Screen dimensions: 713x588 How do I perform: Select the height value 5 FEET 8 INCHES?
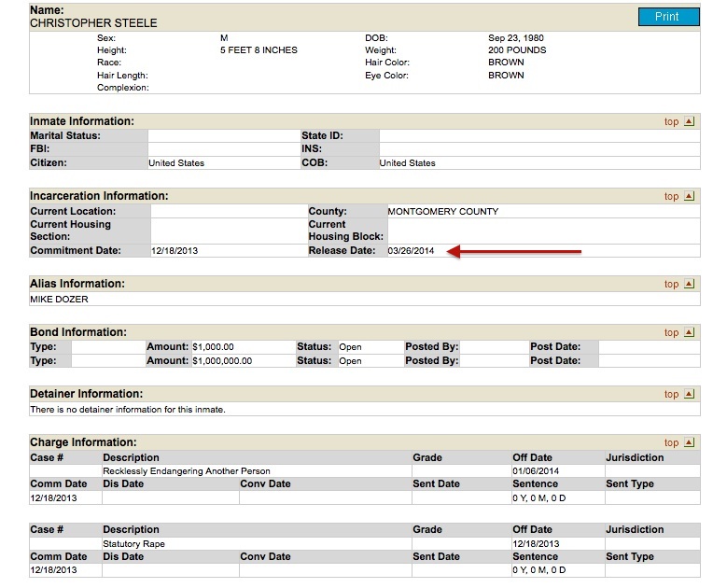259,50
